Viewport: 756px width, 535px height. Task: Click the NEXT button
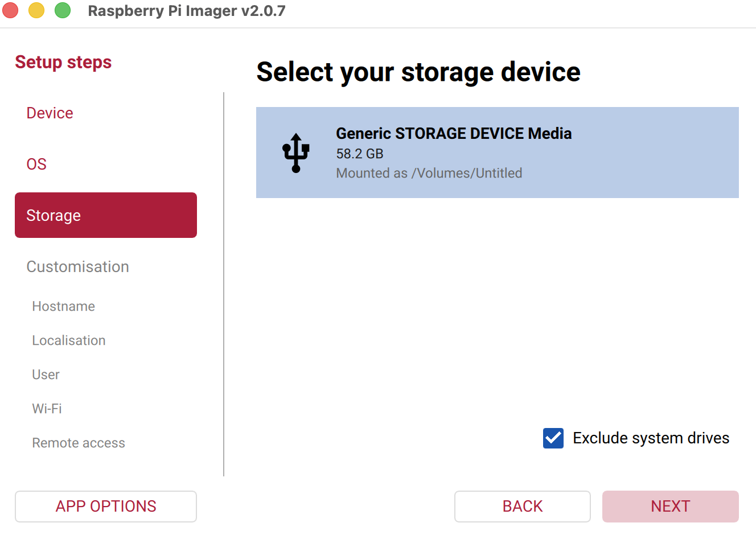(671, 507)
